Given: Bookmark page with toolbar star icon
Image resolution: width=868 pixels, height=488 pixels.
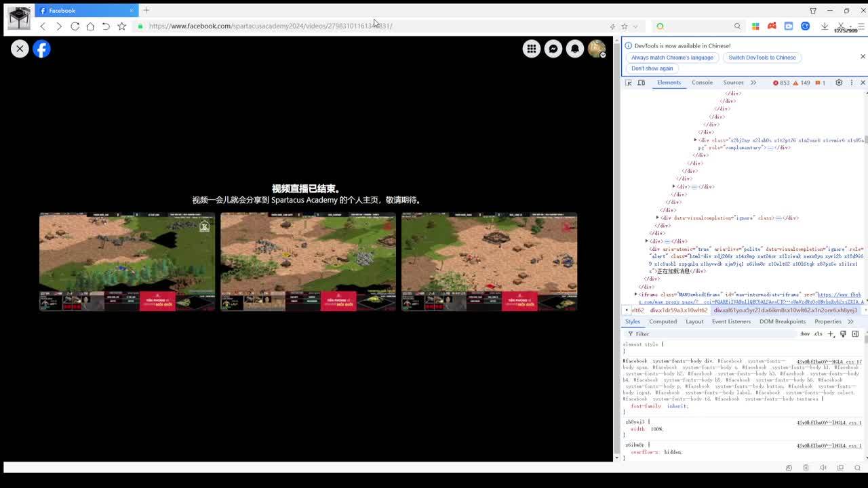Looking at the screenshot, I should 122,26.
